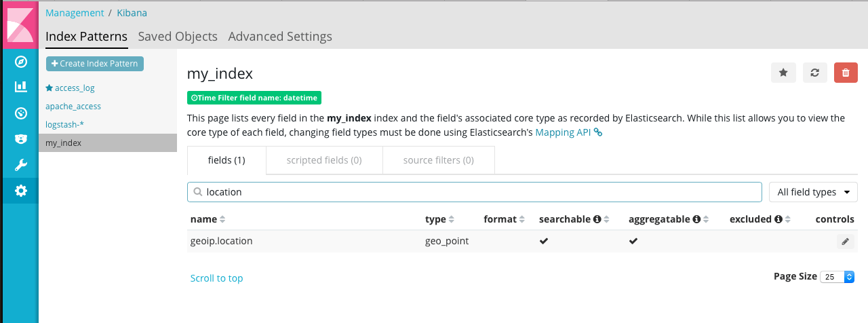Change the Page Size selector

tap(837, 277)
